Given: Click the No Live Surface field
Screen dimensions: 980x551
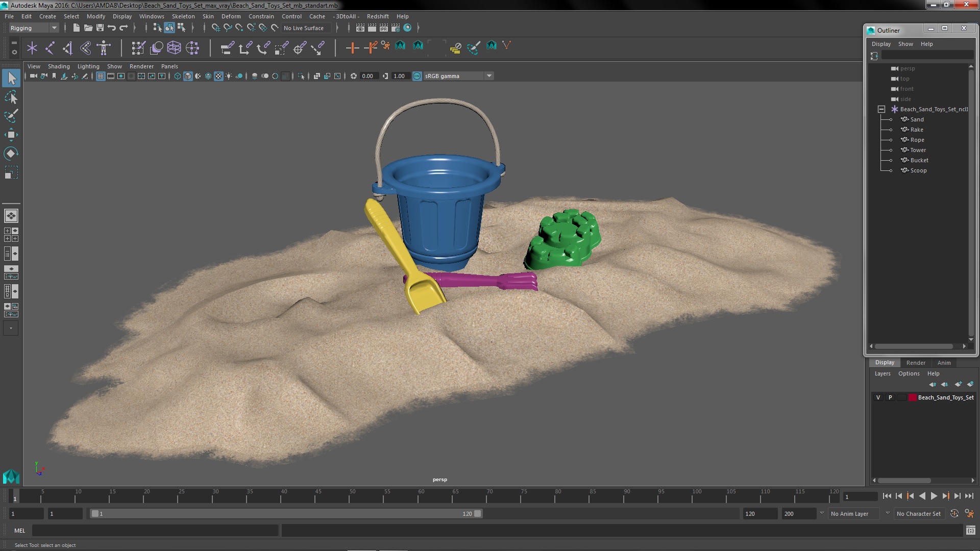Looking at the screenshot, I should [x=304, y=28].
